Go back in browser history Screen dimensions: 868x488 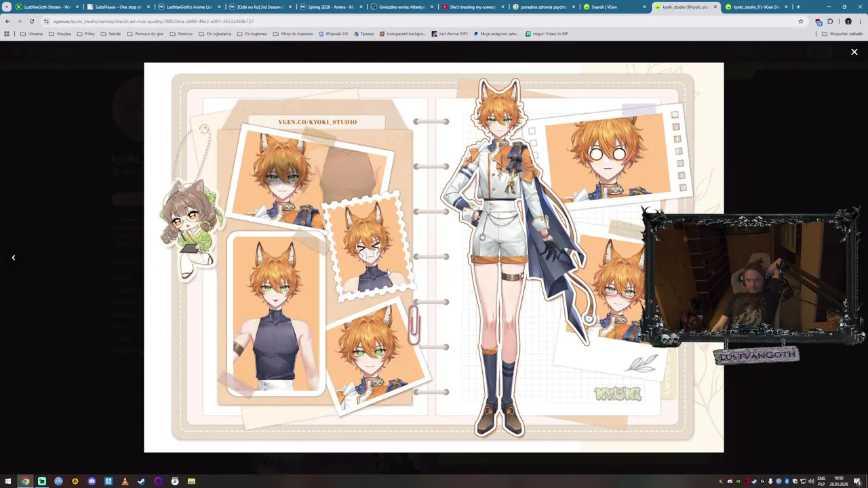point(7,21)
